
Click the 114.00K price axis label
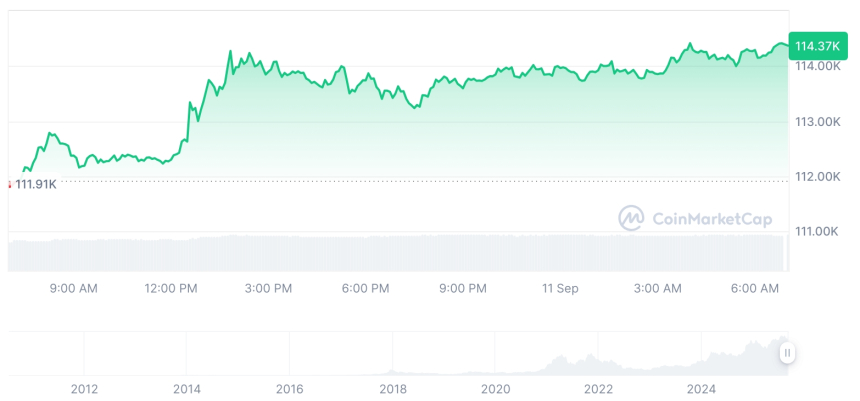click(x=817, y=67)
